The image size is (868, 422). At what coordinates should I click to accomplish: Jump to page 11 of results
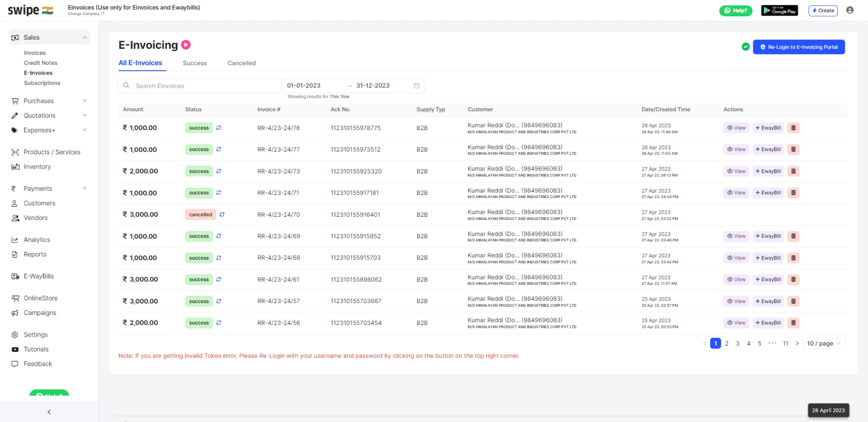pyautogui.click(x=786, y=344)
